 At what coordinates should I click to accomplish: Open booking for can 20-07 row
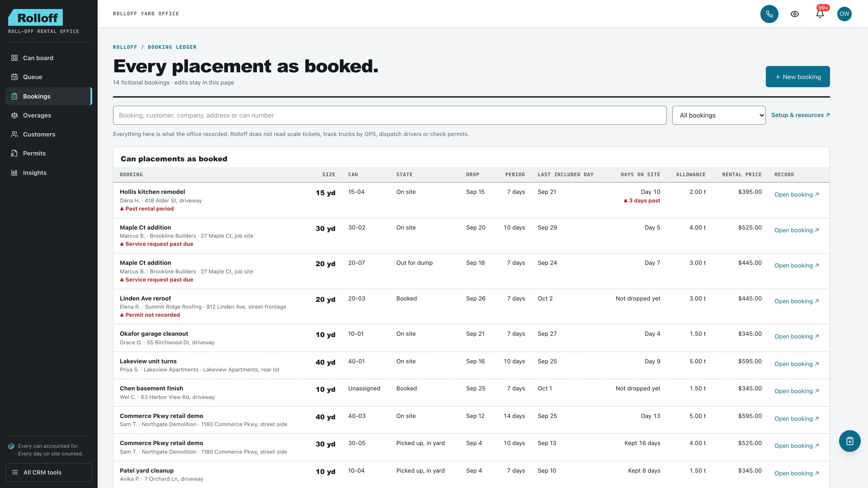[797, 265]
